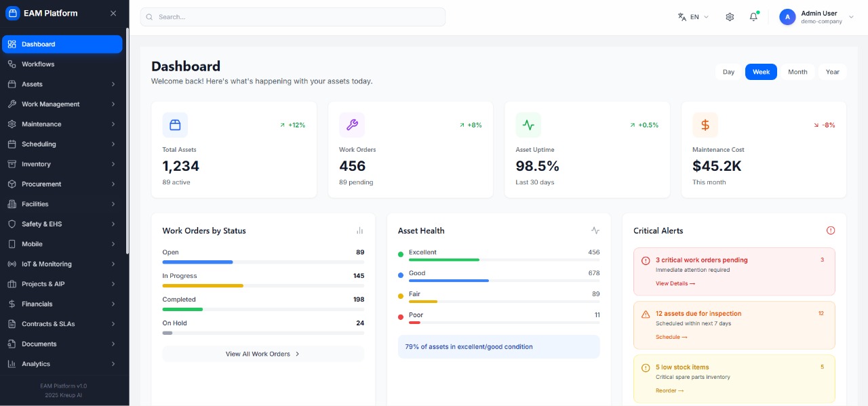This screenshot has width=868, height=406.
Task: Open Workflows in the sidebar
Action: (x=38, y=64)
